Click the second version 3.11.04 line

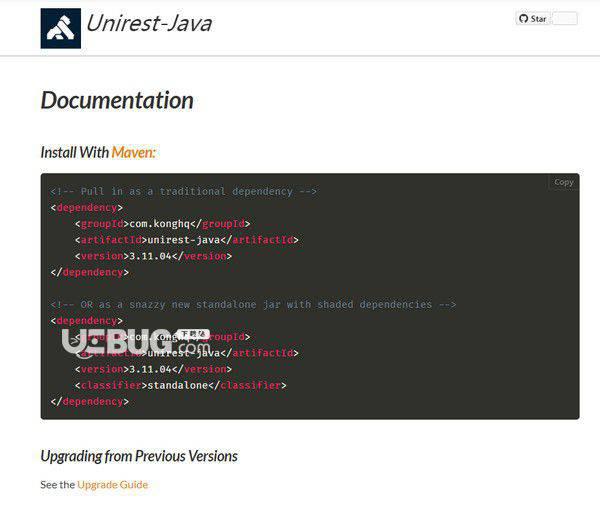(153, 369)
